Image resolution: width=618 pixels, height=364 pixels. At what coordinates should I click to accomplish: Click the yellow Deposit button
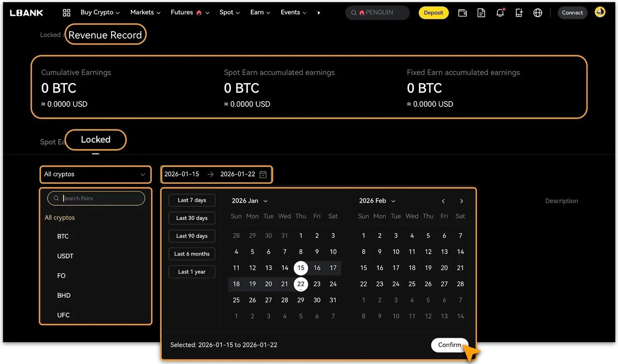click(x=433, y=13)
